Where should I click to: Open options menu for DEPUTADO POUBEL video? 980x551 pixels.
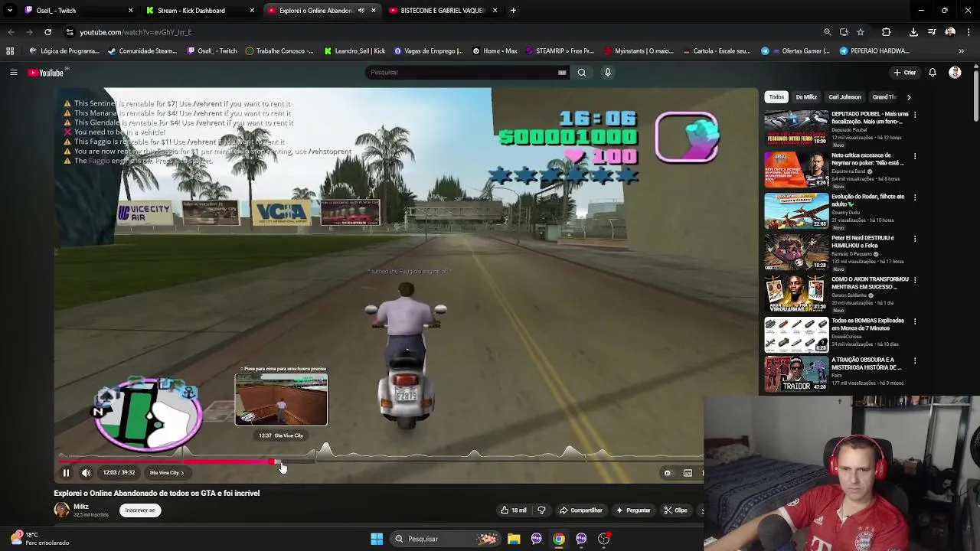[915, 115]
